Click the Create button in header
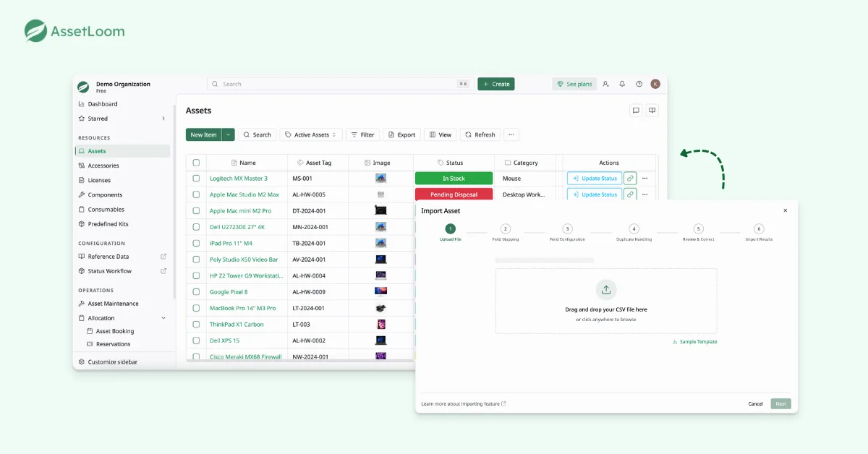This screenshot has height=454, width=868. point(496,84)
